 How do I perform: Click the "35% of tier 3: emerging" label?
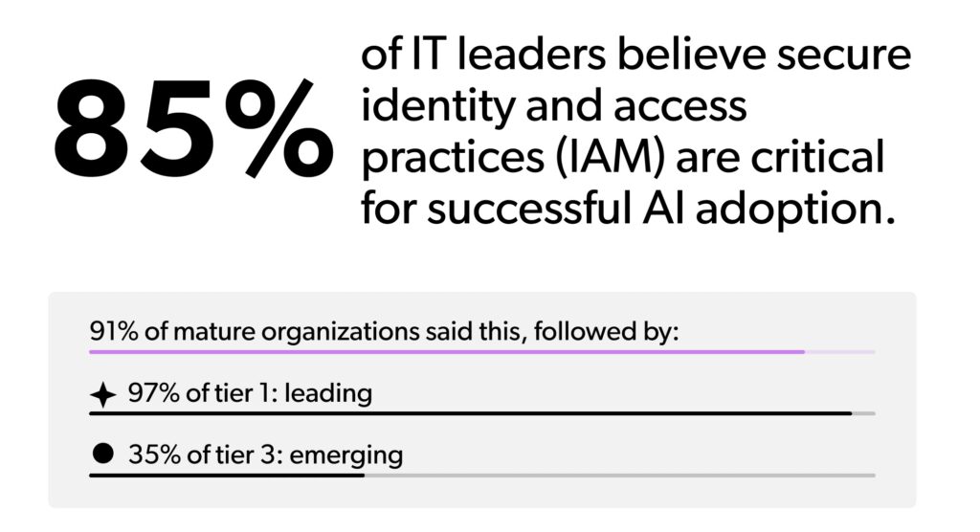265,454
